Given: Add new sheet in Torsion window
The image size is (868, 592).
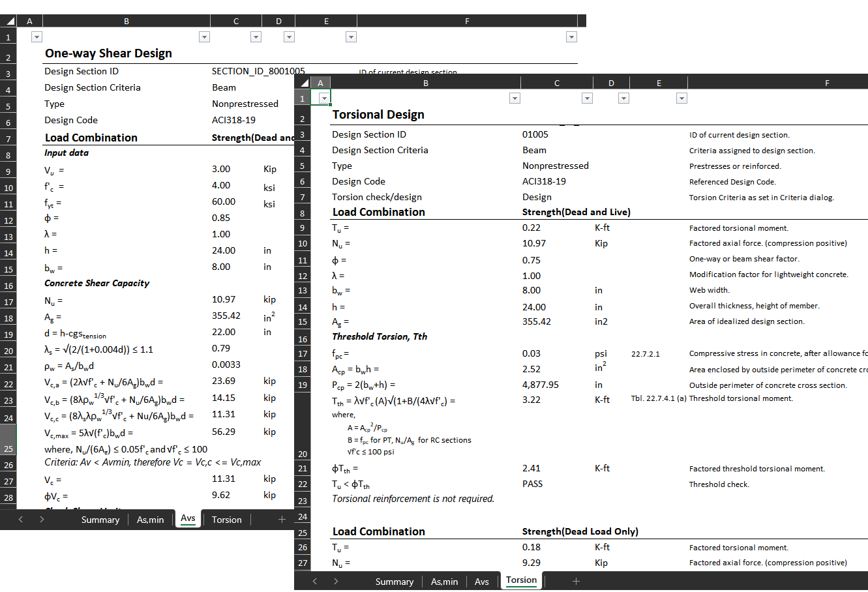Looking at the screenshot, I should [x=576, y=582].
